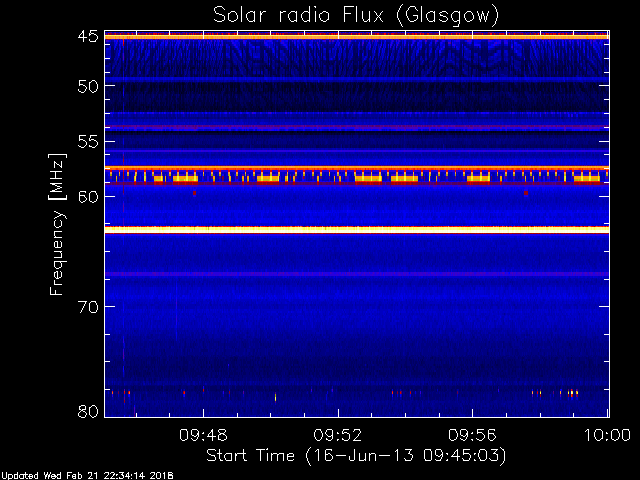Click the 80 frequency tick label
The width and height of the screenshot is (640, 480).
[88, 411]
